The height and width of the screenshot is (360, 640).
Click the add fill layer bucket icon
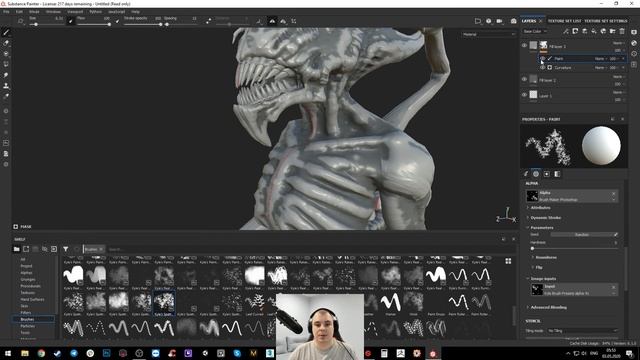point(594,31)
